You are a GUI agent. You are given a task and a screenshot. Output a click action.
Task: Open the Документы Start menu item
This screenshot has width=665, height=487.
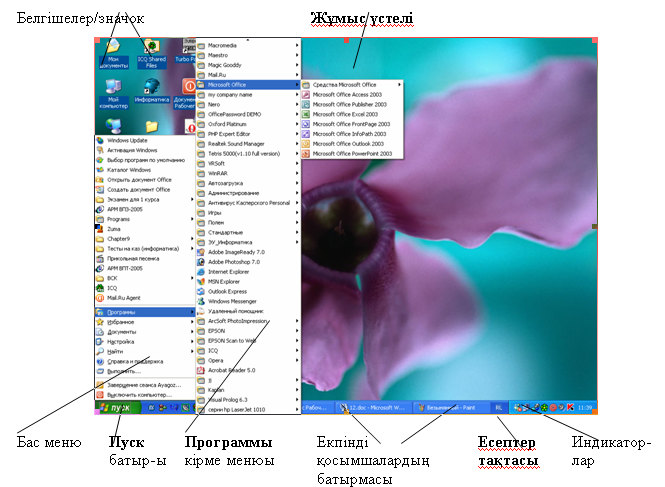click(145, 332)
